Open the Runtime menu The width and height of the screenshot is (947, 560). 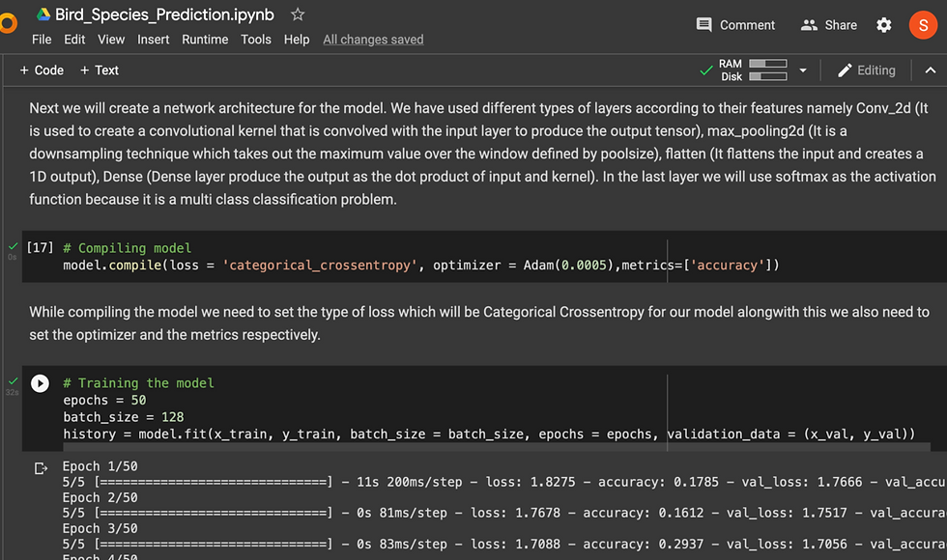[205, 40]
